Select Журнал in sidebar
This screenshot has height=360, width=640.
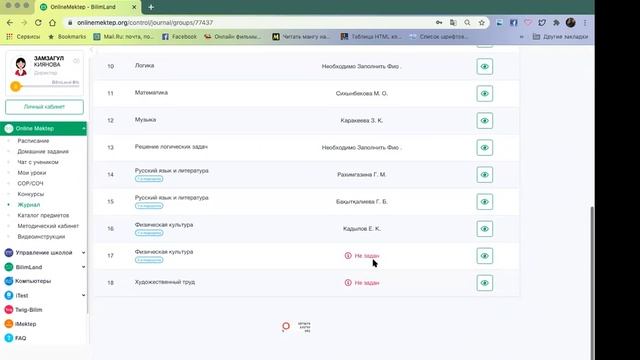pyautogui.click(x=29, y=204)
